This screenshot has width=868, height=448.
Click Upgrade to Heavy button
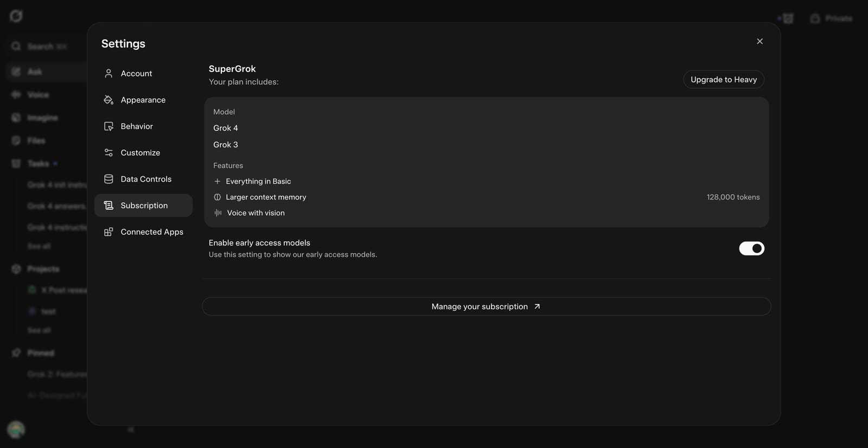pyautogui.click(x=724, y=79)
